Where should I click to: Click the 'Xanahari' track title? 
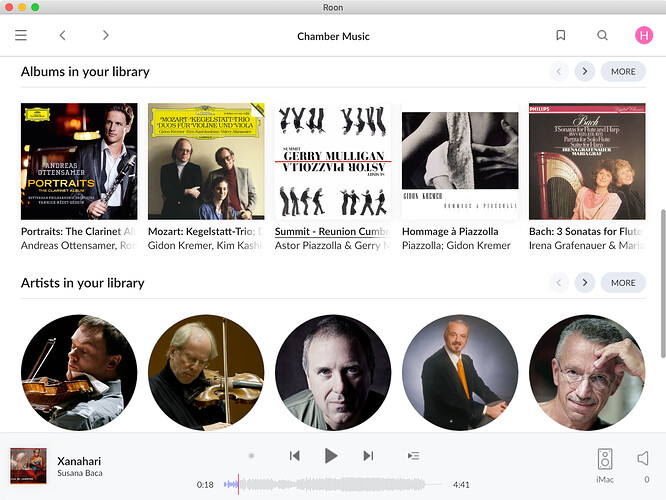click(79, 461)
